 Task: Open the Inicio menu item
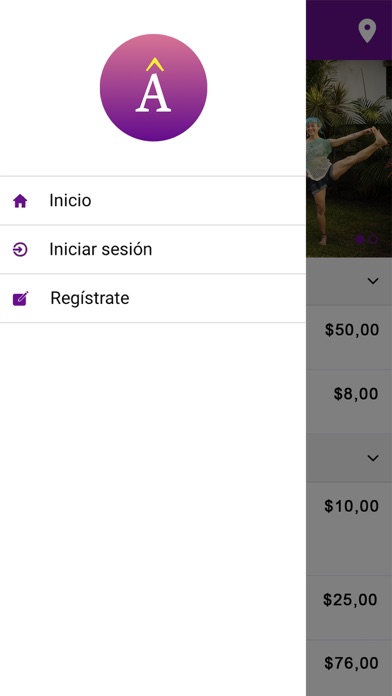(x=153, y=201)
